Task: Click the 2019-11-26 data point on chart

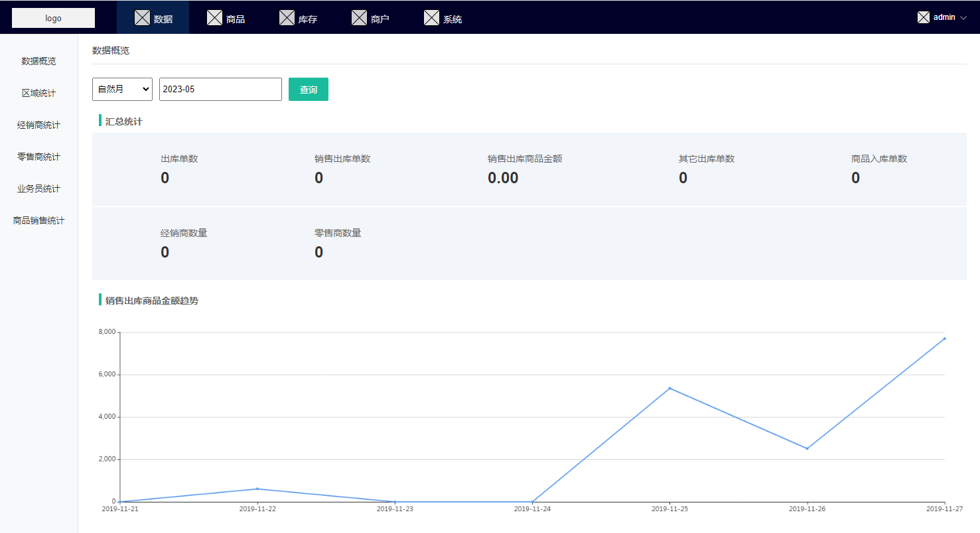Action: tap(807, 449)
